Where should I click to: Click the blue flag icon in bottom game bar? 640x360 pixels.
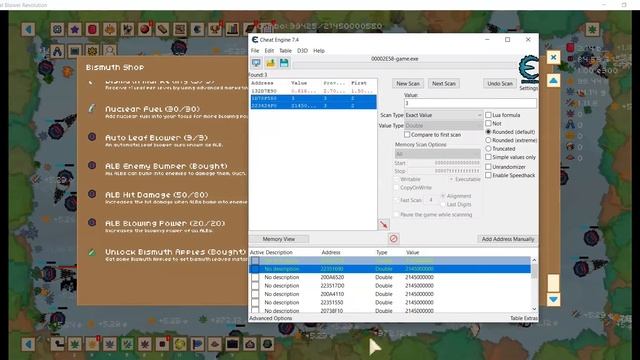197,344
